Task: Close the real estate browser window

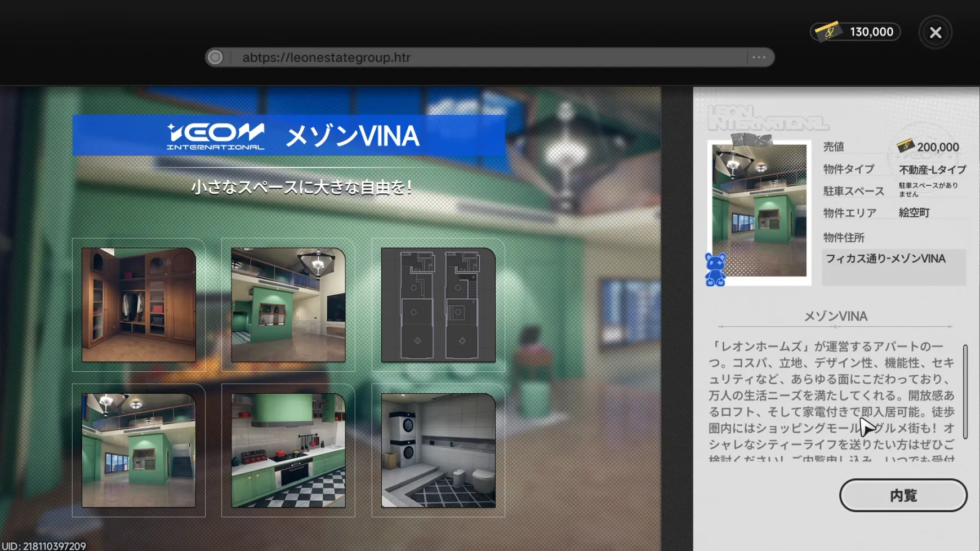Action: [936, 33]
